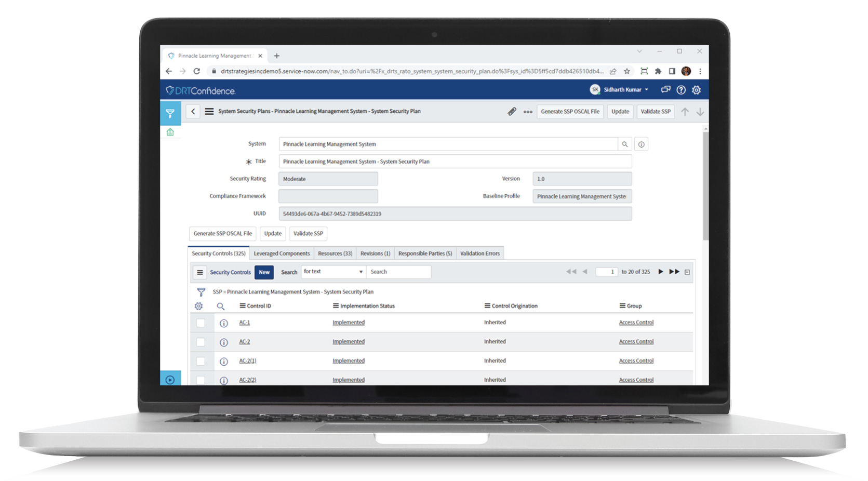The image size is (868, 481).
Task: Open the Sidharth Kumar user dropdown
Action: pyautogui.click(x=619, y=90)
